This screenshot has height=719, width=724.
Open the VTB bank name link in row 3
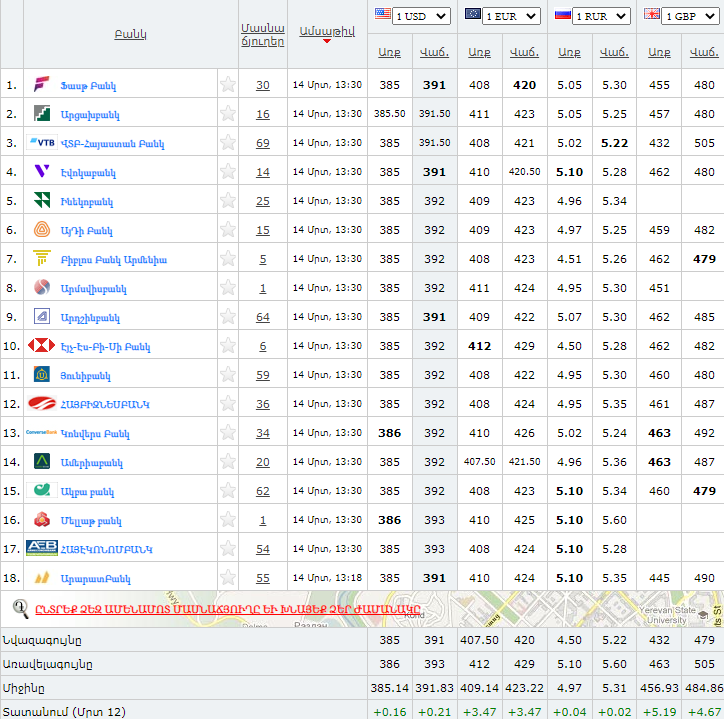(112, 144)
